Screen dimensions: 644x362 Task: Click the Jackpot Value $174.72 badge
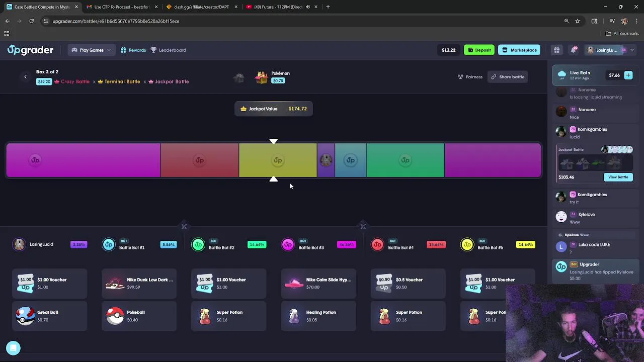pos(274,109)
